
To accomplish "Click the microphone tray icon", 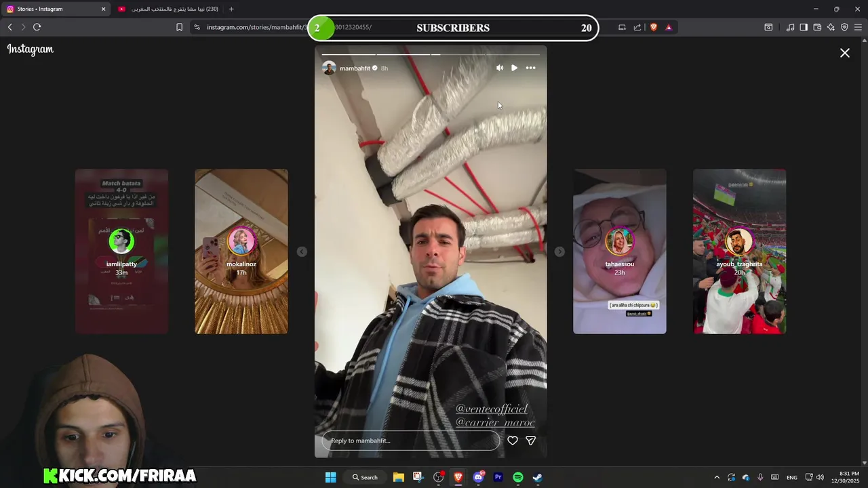I will (x=760, y=477).
